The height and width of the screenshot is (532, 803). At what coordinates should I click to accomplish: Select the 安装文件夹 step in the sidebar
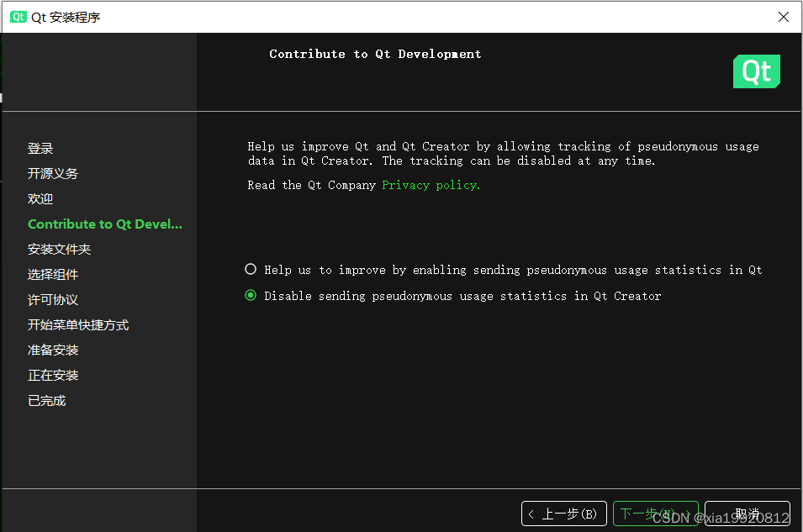60,250
